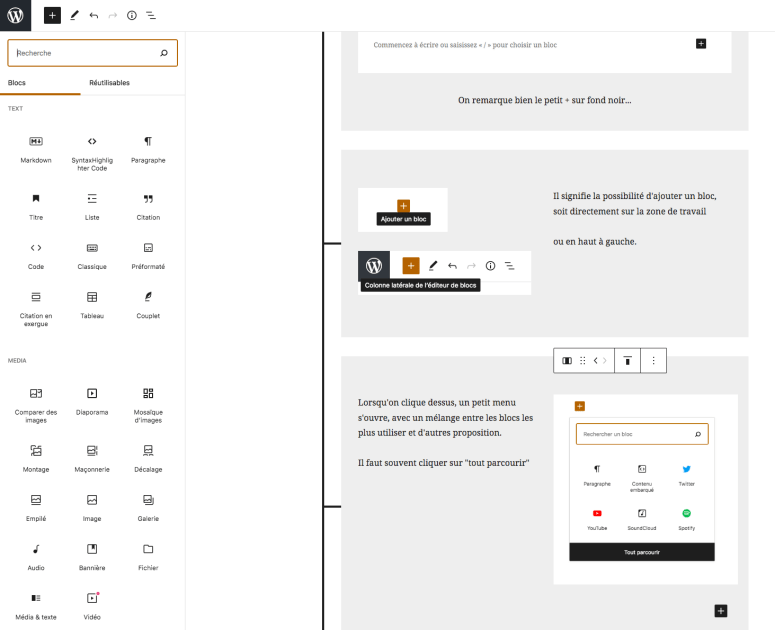This screenshot has width=775, height=630.
Task: Insert a Markdown block
Action: click(x=36, y=148)
